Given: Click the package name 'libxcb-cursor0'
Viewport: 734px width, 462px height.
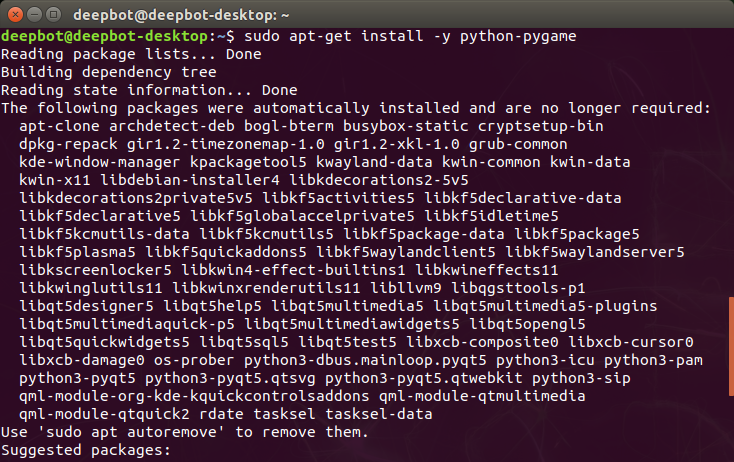Looking at the screenshot, I should pos(631,342).
